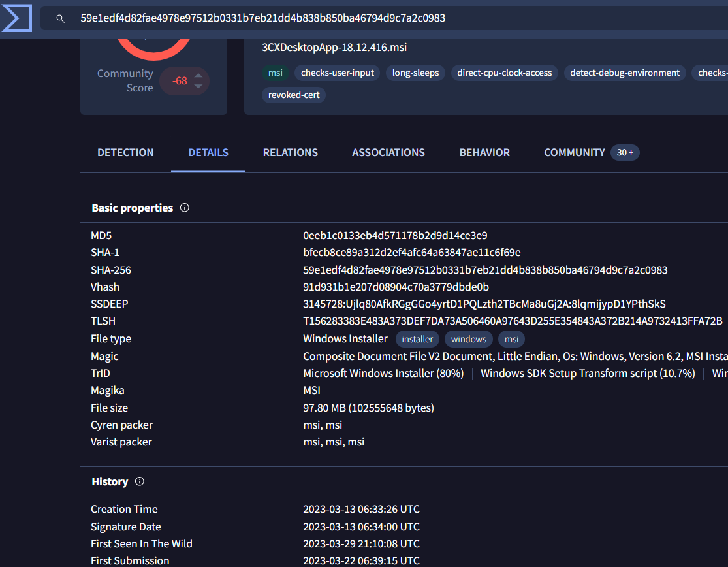Click the teal msi tag at top
728x567 pixels.
click(x=276, y=73)
